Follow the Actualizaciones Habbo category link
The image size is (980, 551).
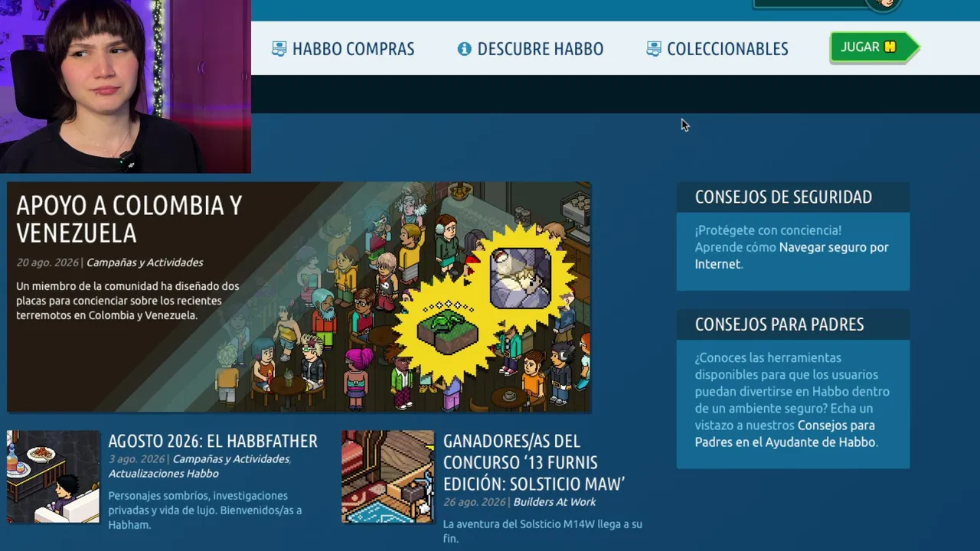click(x=163, y=474)
